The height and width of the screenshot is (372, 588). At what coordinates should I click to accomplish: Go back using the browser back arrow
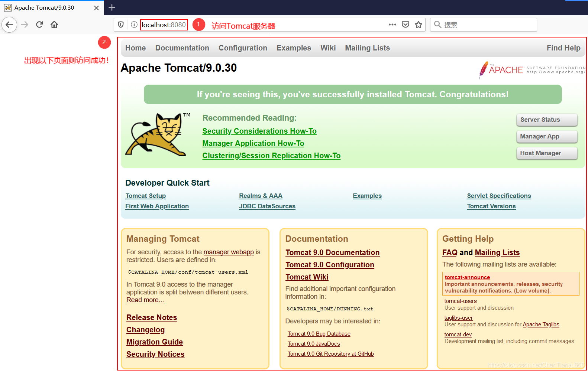click(x=9, y=25)
